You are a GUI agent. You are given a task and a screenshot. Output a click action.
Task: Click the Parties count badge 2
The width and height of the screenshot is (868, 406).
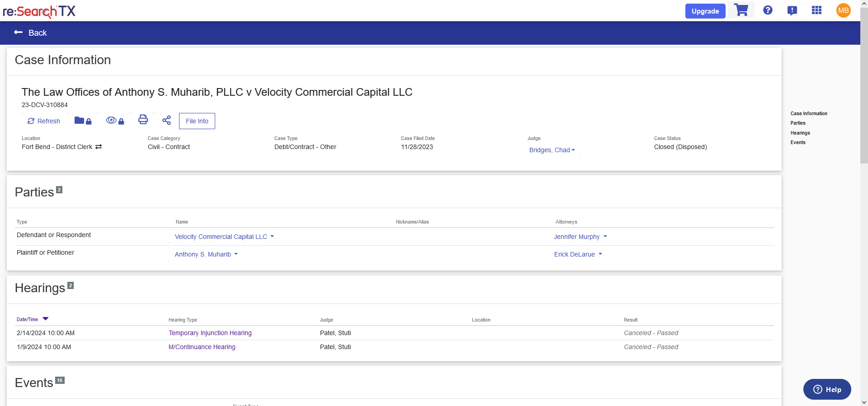[x=59, y=190]
